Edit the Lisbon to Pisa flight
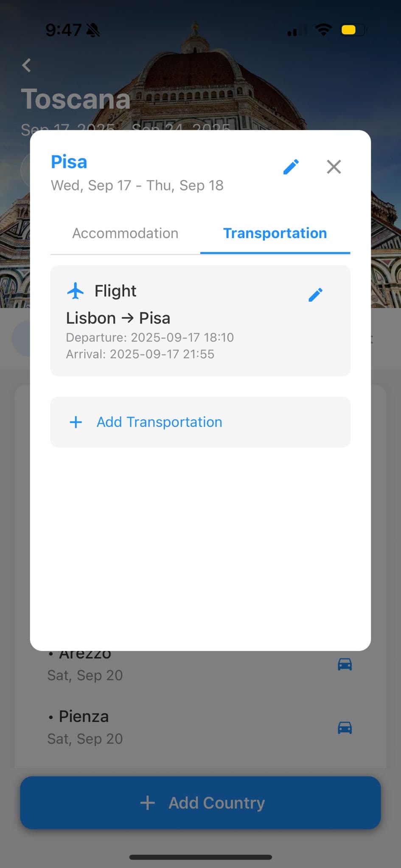This screenshot has height=868, width=401. [x=315, y=295]
